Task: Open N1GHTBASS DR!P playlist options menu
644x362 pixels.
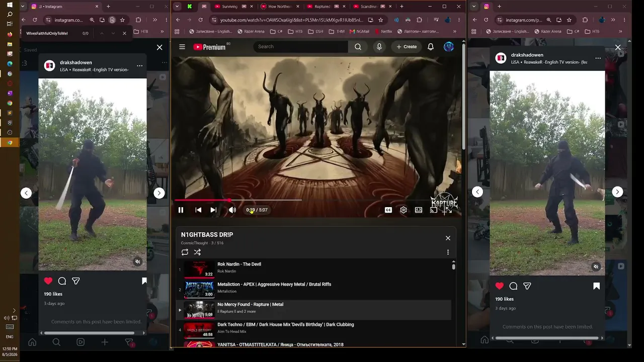Action: click(448, 252)
